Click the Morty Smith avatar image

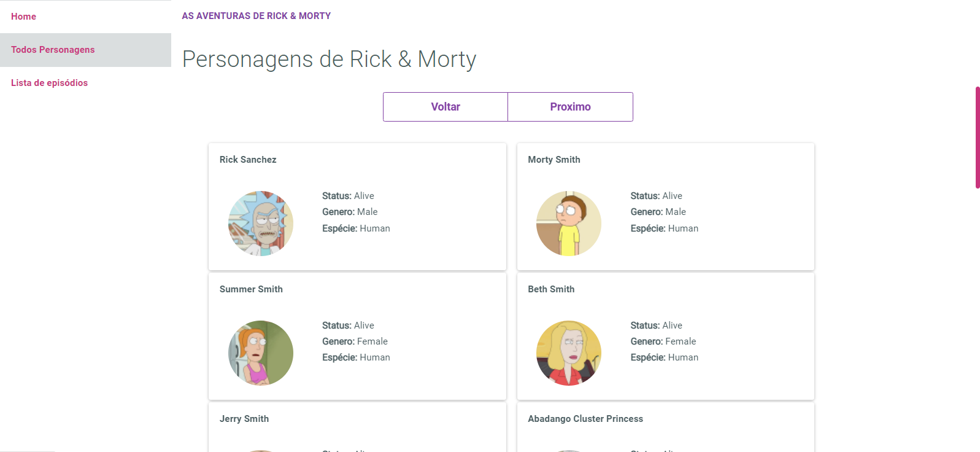tap(568, 223)
